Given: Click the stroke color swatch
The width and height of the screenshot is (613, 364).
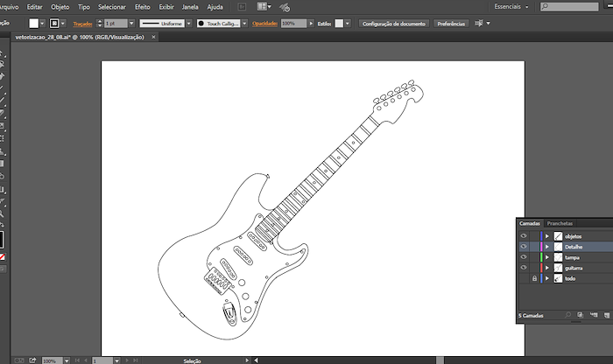Looking at the screenshot, I should click(x=54, y=24).
